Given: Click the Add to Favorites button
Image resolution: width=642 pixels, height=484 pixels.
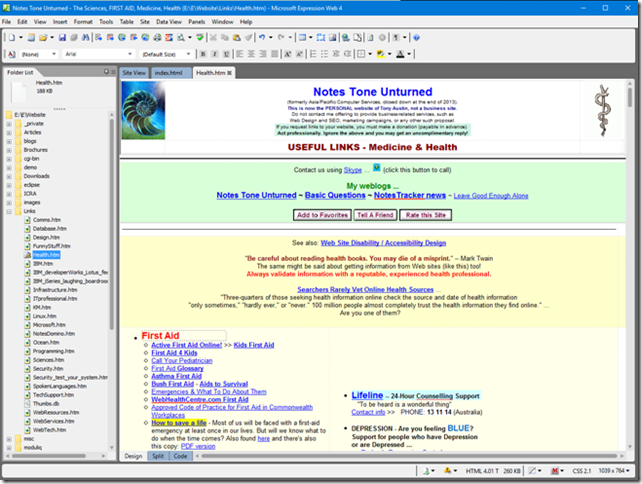Looking at the screenshot, I should click(323, 215).
